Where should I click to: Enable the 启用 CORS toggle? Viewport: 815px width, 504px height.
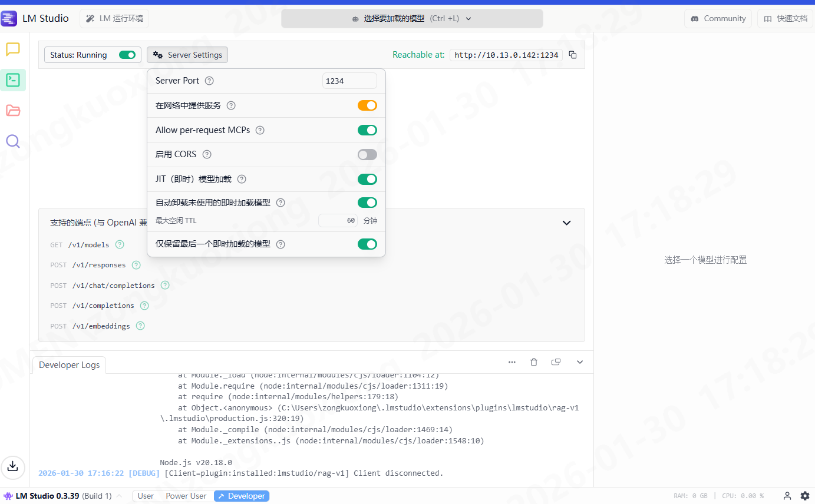coord(367,154)
